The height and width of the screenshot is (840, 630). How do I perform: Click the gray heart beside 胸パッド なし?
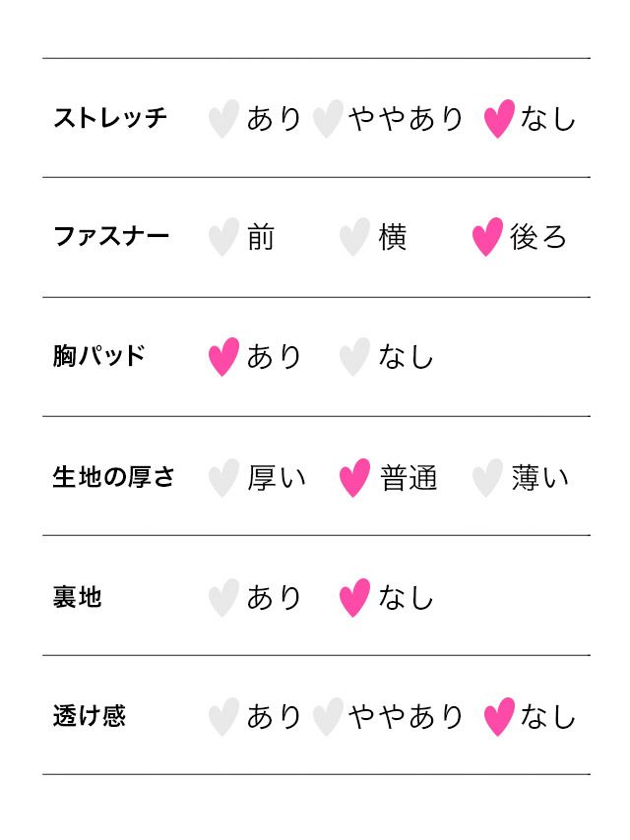point(354,357)
